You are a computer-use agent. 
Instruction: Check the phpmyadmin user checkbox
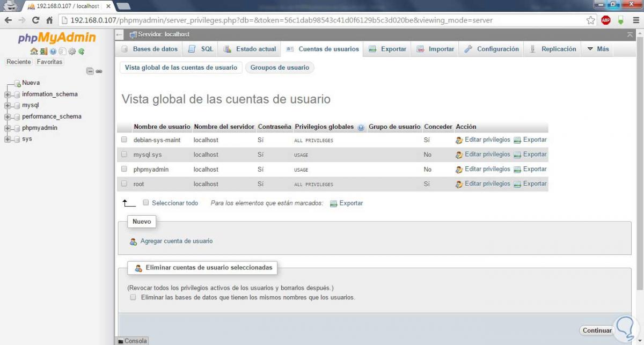tap(125, 169)
